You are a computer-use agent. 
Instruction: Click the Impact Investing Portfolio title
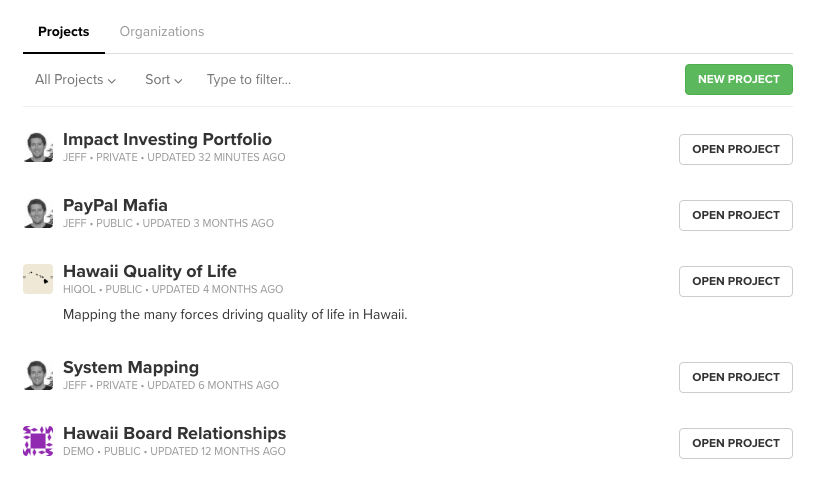pyautogui.click(x=167, y=140)
